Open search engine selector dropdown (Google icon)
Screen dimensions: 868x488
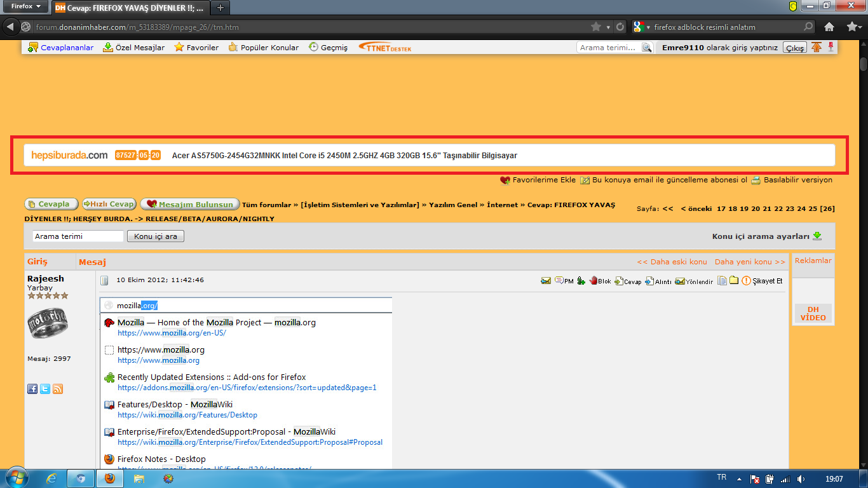642,27
